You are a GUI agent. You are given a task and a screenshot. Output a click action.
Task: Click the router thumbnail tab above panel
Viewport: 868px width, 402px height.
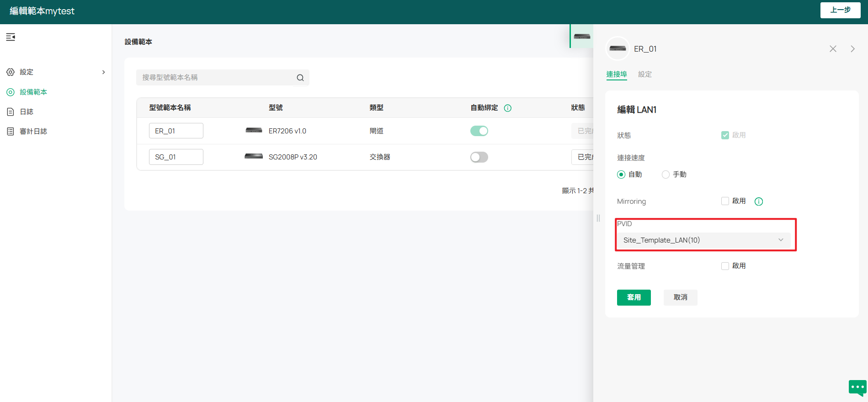click(x=582, y=36)
